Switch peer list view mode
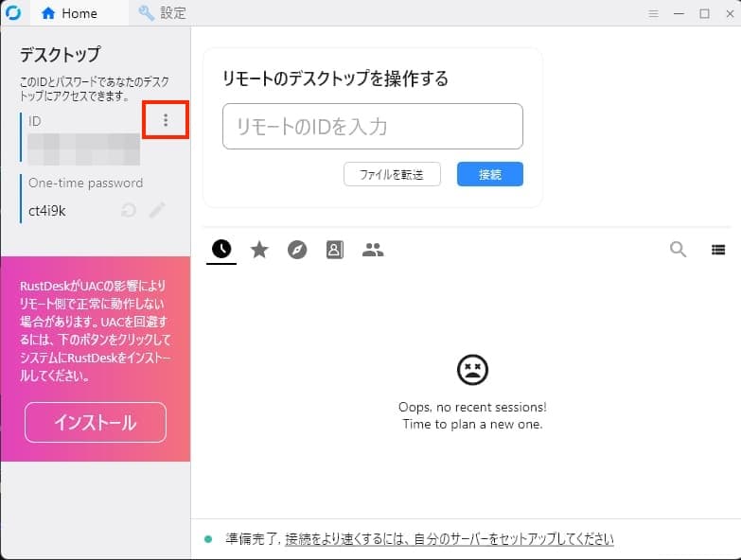741x560 pixels. (x=718, y=250)
